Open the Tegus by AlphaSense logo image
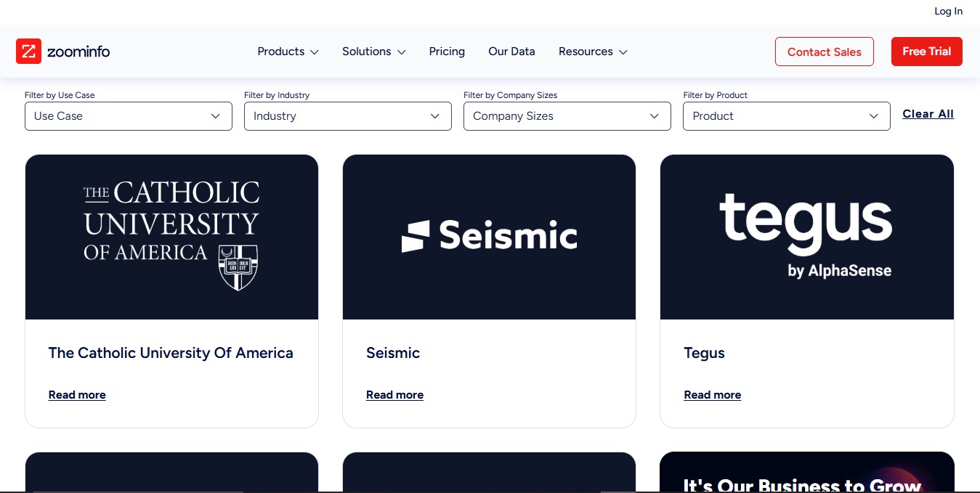 tap(807, 237)
